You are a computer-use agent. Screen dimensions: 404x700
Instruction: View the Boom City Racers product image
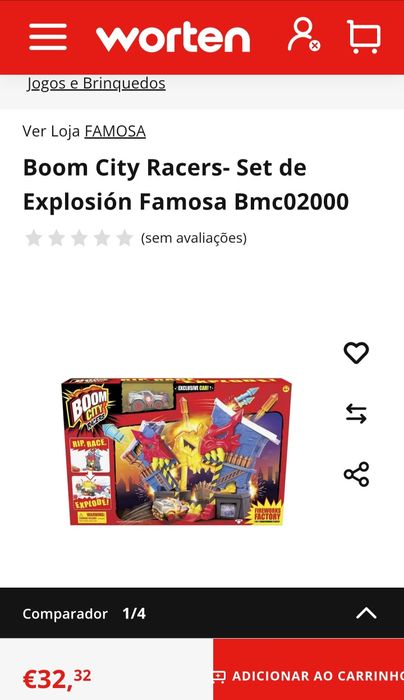click(x=177, y=451)
